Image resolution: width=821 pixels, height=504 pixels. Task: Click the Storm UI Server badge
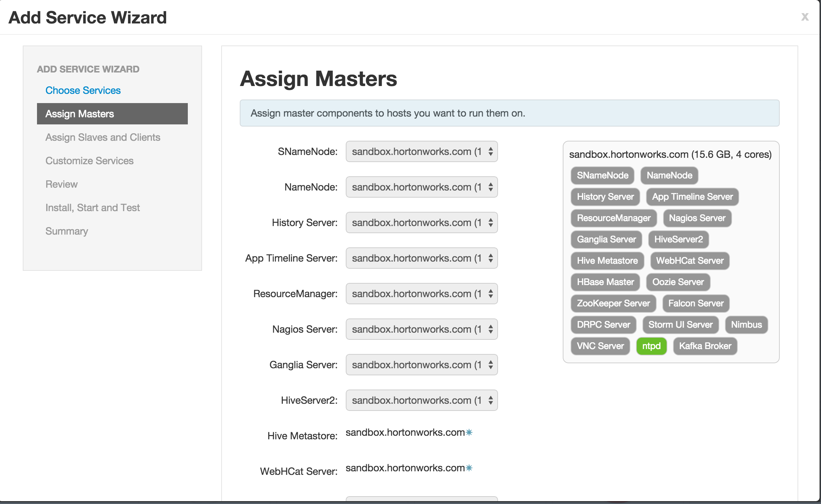pos(680,325)
